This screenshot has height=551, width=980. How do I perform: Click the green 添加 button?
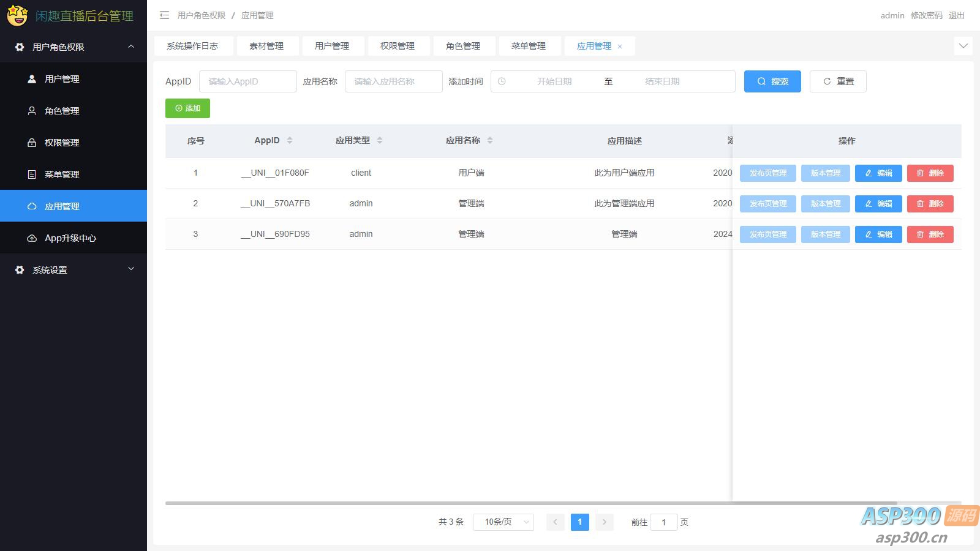(x=187, y=108)
